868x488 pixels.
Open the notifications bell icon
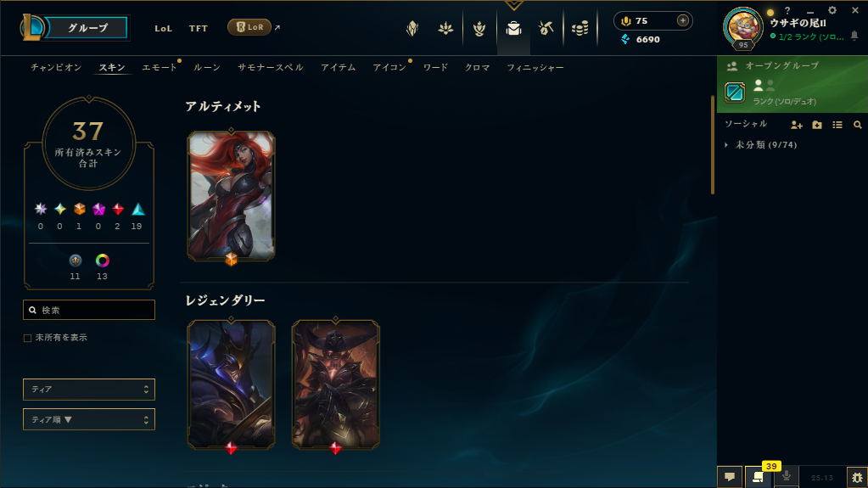(854, 36)
